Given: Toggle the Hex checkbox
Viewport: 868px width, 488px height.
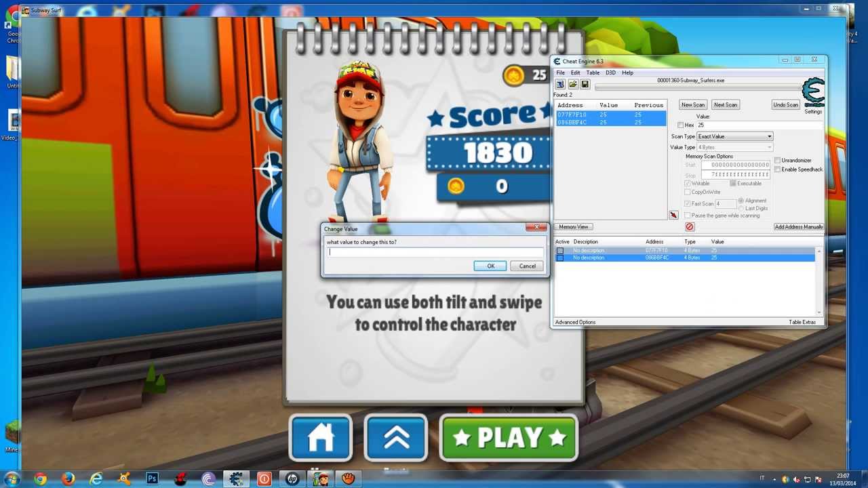Looking at the screenshot, I should [x=681, y=125].
